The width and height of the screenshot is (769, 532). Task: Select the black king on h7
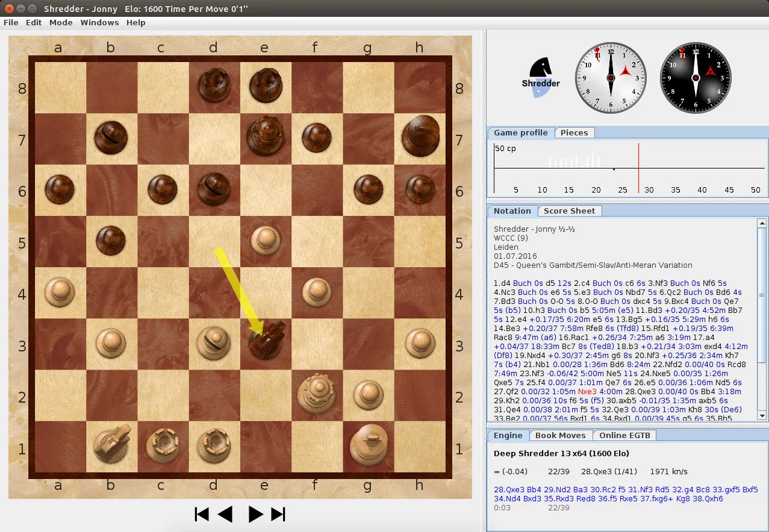[x=420, y=135]
